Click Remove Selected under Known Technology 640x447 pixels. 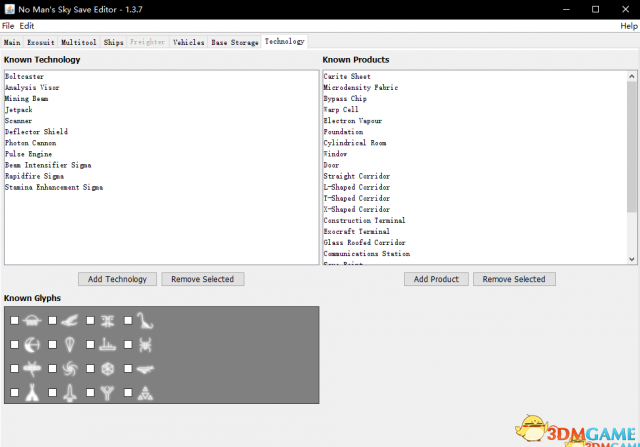[x=203, y=279]
